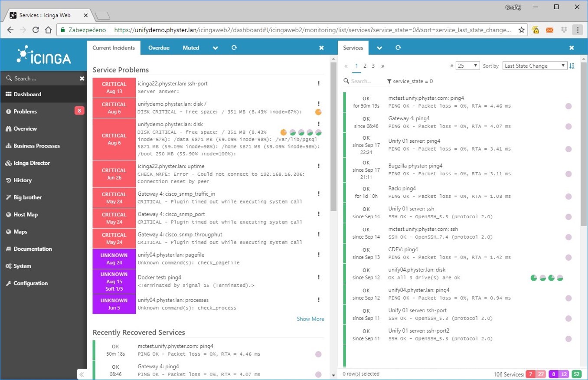588x380 pixels.
Task: Collapse the sidebar with double-arrow icon
Action: (82, 374)
